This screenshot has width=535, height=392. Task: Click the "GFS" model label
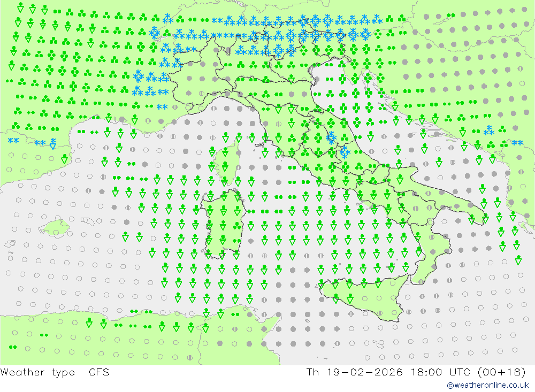pyautogui.click(x=100, y=372)
